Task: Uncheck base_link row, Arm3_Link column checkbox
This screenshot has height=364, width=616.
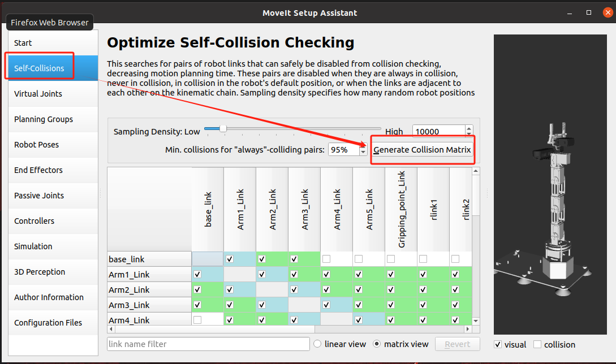Action: point(294,259)
